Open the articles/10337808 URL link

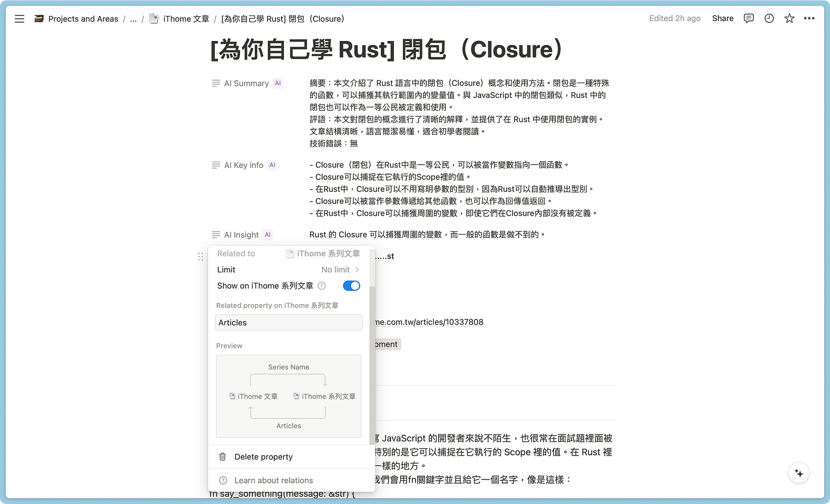point(429,322)
